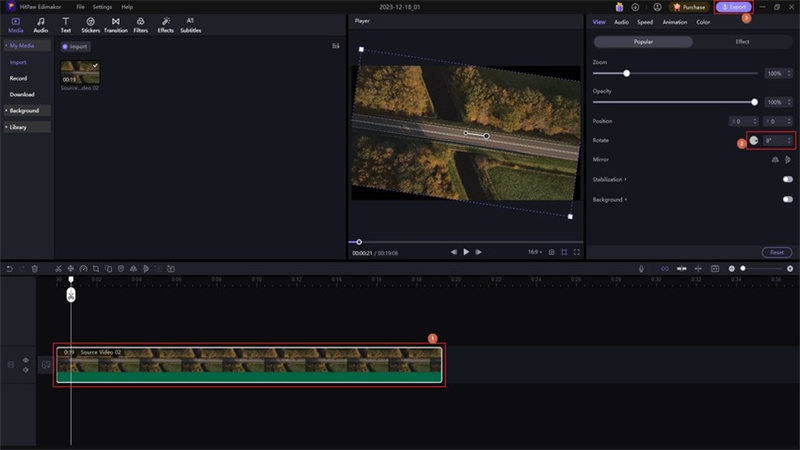Open the Effects panel
This screenshot has height=450, width=800.
tap(165, 25)
